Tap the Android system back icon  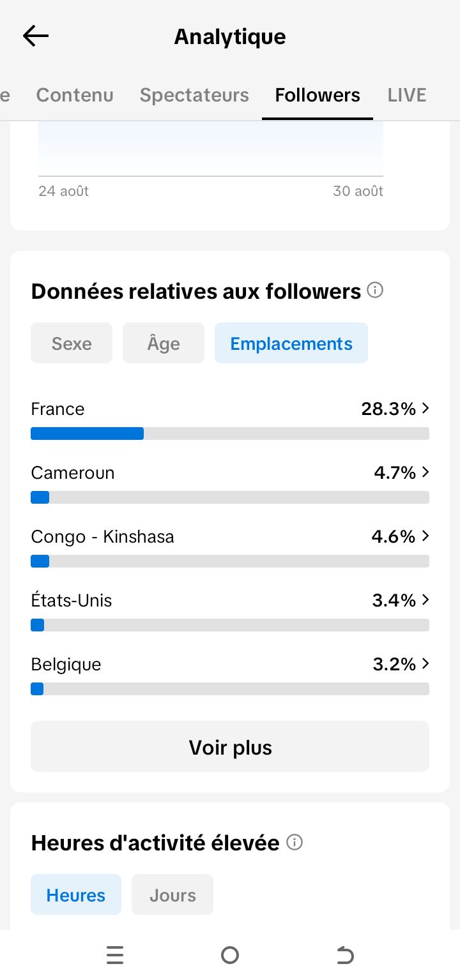tap(345, 955)
